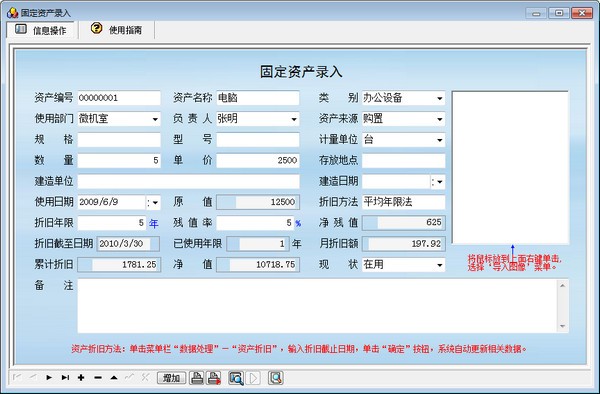Open the 负责人 dropdown showing 张明
600x394 pixels.
[x=294, y=119]
